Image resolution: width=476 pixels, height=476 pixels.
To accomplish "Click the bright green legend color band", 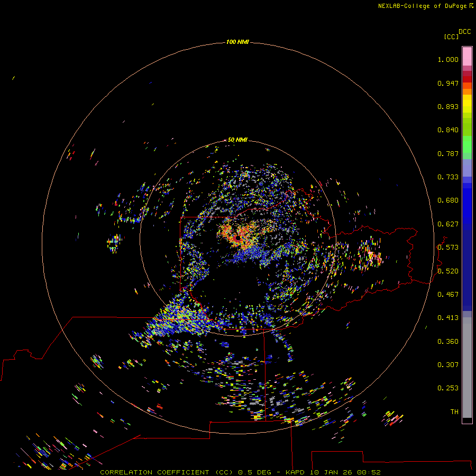I will click(467, 144).
